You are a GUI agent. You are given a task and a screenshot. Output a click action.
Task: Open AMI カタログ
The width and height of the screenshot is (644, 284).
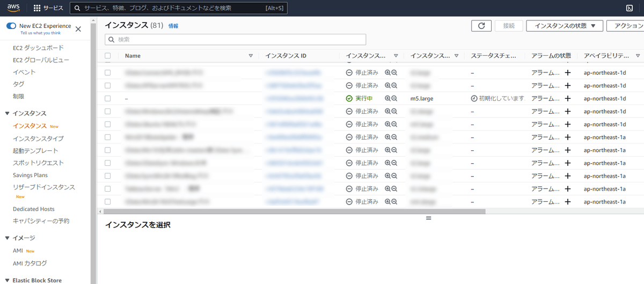[x=30, y=263]
